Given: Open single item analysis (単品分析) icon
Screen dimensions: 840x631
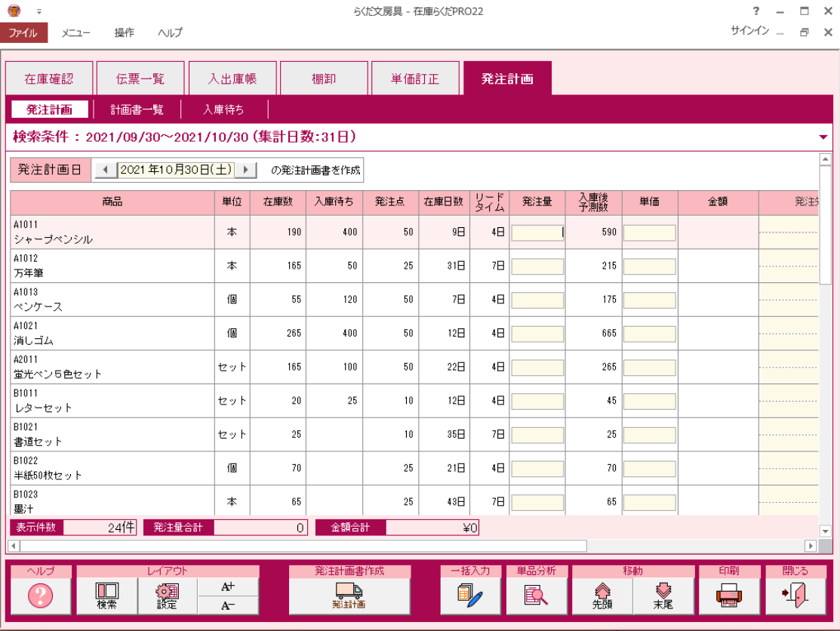Looking at the screenshot, I should point(536,596).
